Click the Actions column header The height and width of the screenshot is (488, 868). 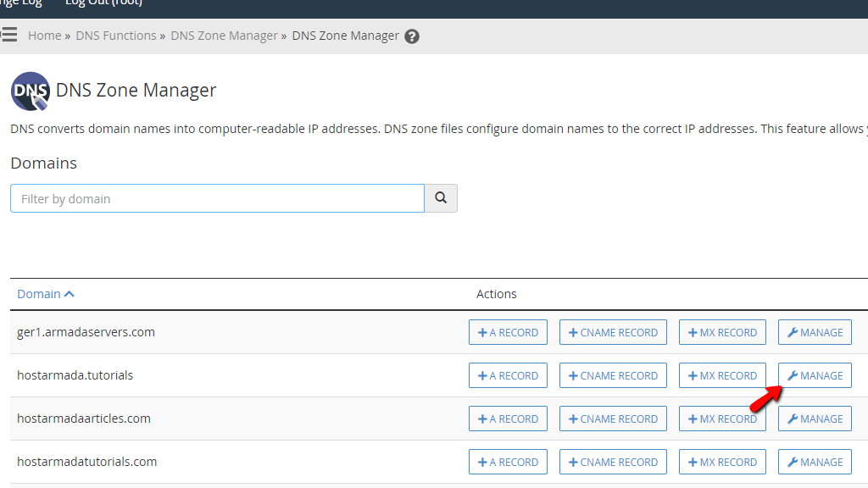pos(496,294)
